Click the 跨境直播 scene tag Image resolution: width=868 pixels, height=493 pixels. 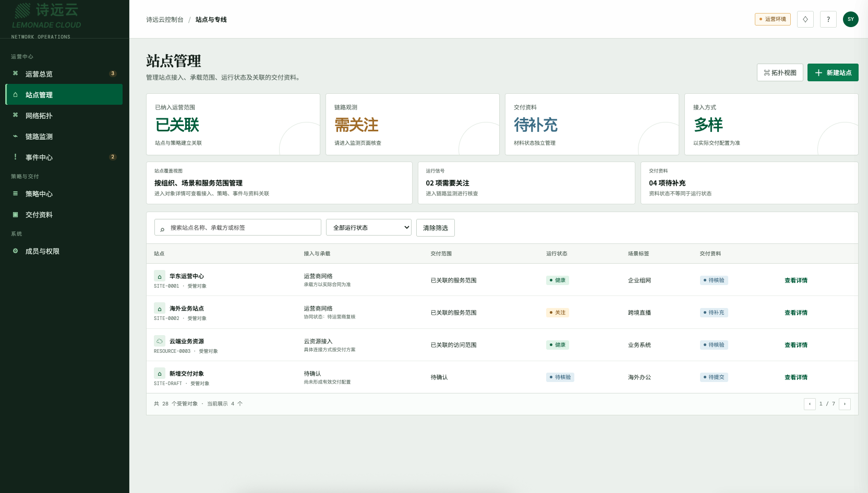coord(640,313)
